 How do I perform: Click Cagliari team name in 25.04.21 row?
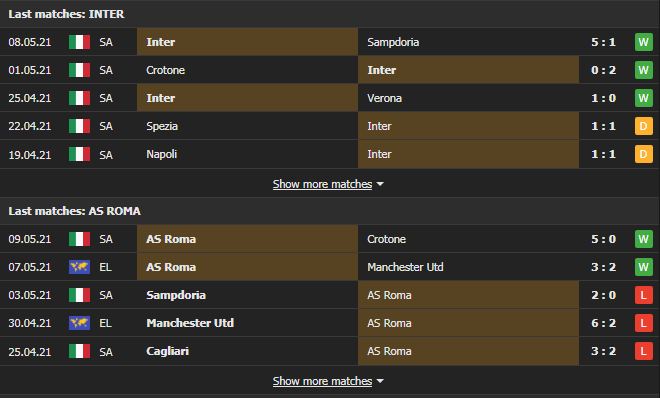point(168,351)
